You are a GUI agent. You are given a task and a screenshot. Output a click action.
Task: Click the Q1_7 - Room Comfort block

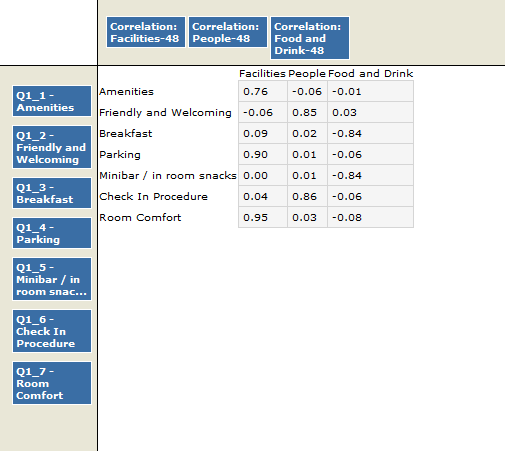click(52, 383)
